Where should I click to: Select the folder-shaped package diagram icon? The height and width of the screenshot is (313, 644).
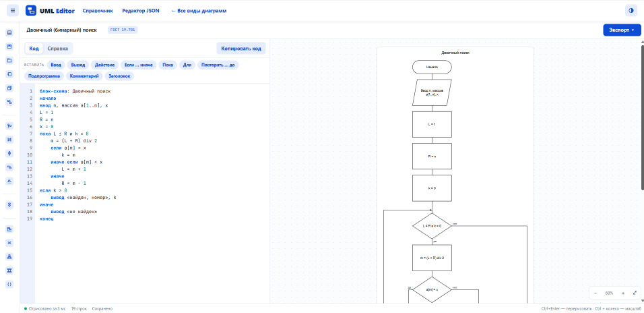pos(10,61)
